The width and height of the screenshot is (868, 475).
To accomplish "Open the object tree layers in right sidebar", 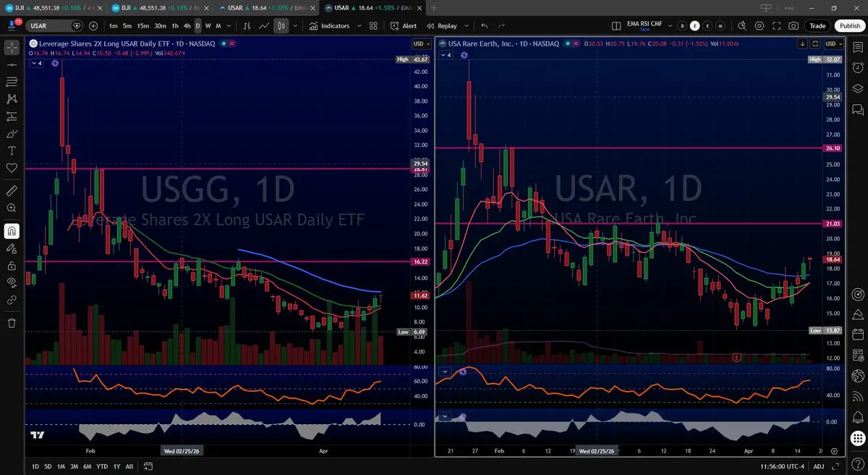I will tap(858, 89).
